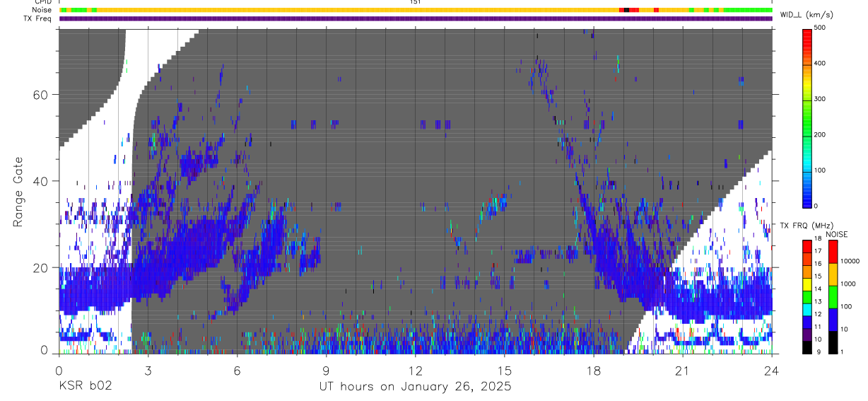This screenshot has height=401, width=868.
Task: Click the 'TX FRQ (MHz)' legend title
Action: (806, 225)
